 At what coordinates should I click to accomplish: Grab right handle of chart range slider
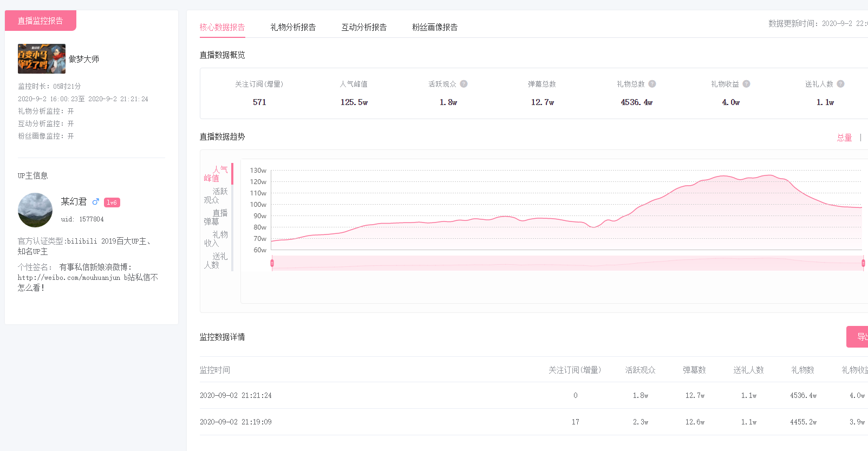point(863,263)
